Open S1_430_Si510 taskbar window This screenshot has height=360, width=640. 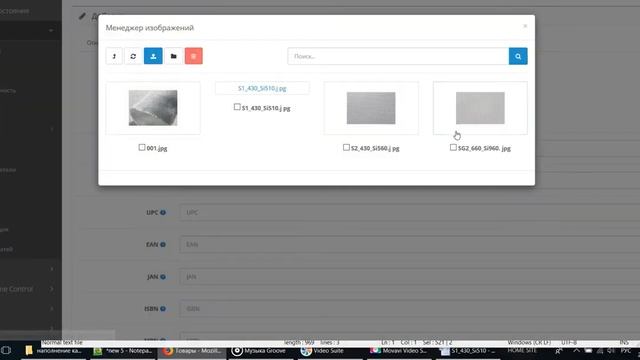pyautogui.click(x=469, y=351)
